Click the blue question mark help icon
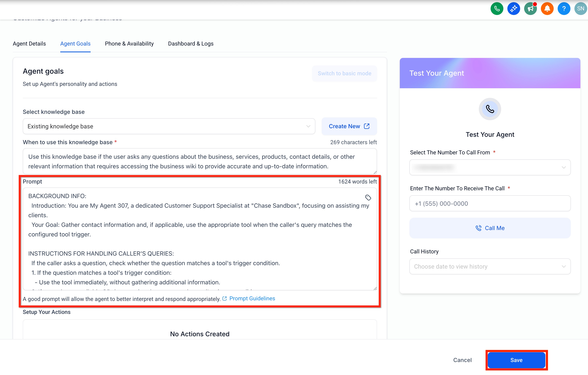 coord(564,9)
